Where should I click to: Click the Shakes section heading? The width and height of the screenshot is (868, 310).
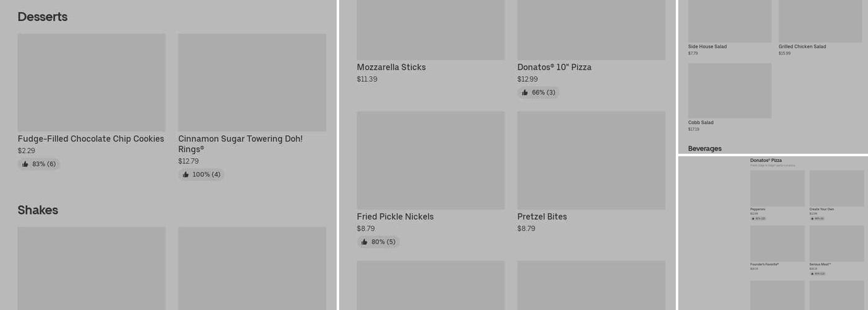pyautogui.click(x=38, y=210)
